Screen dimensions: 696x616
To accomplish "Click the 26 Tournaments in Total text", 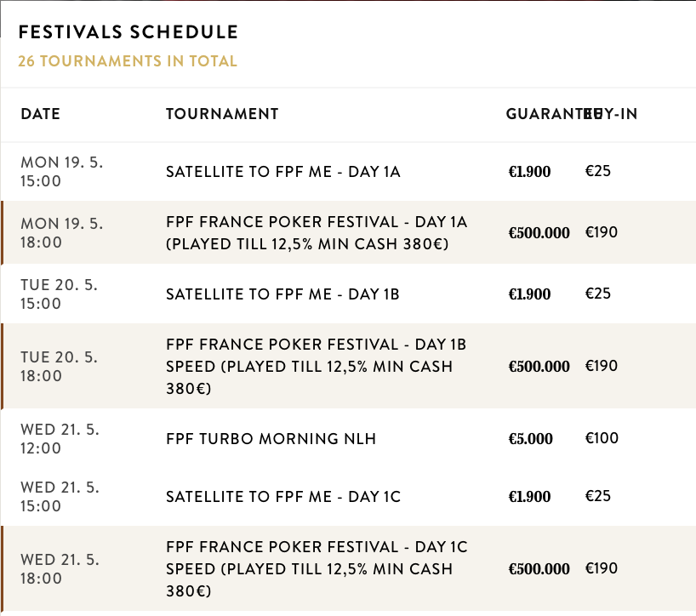I will pyautogui.click(x=128, y=61).
